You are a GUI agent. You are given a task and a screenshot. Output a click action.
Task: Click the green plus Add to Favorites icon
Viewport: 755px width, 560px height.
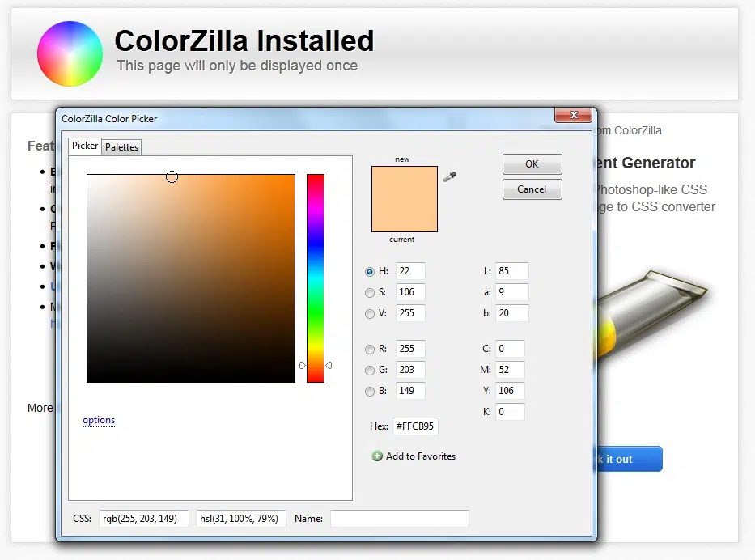click(x=377, y=456)
